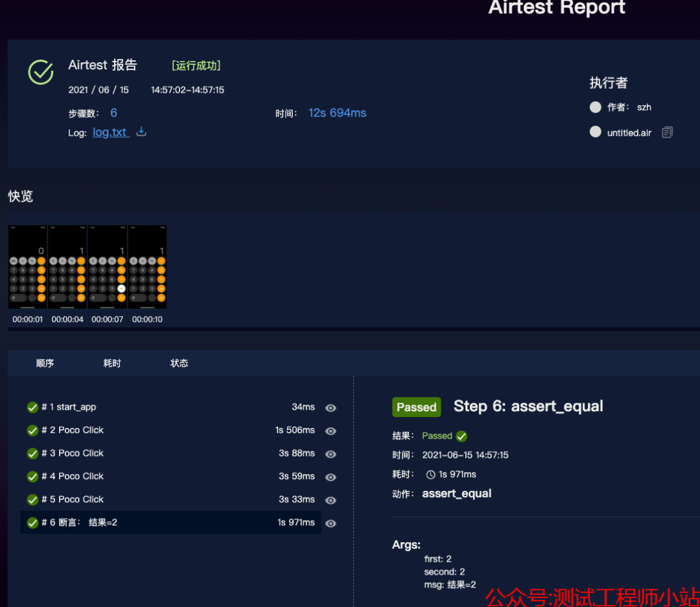Click the 'first: 2' argument line

[x=437, y=559]
